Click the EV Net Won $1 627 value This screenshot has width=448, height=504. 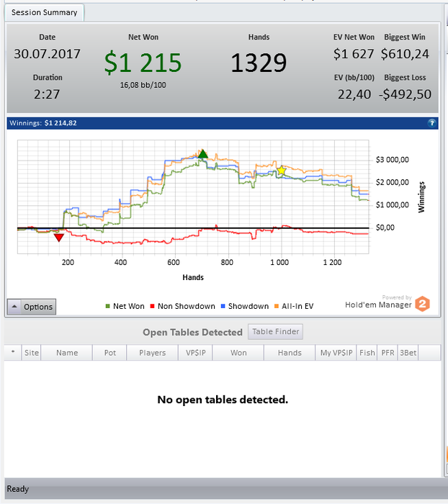[354, 54]
